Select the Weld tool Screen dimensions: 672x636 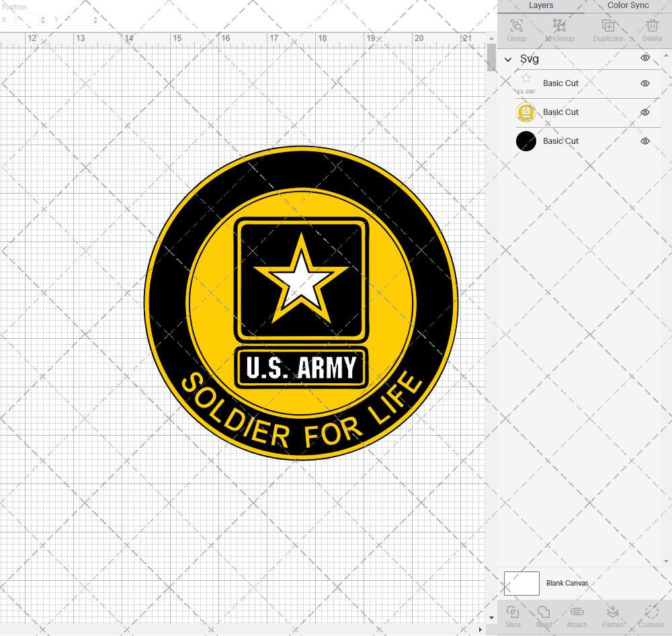pyautogui.click(x=544, y=612)
